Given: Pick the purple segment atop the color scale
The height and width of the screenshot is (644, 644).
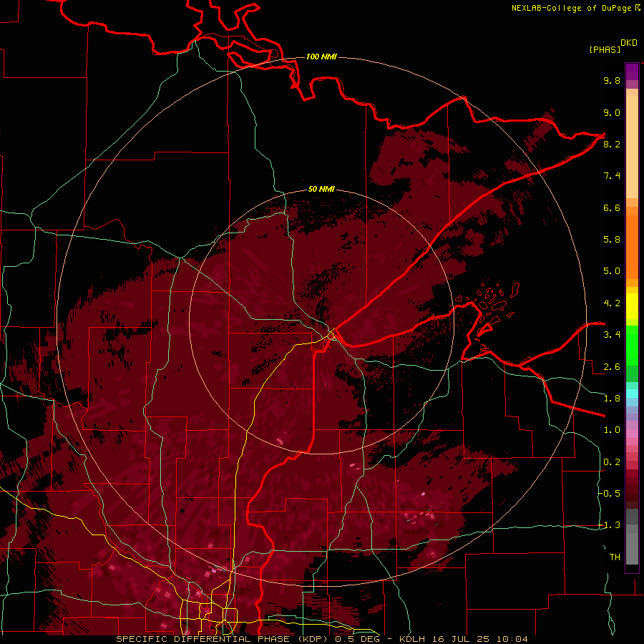Looking at the screenshot, I should coord(632,72).
